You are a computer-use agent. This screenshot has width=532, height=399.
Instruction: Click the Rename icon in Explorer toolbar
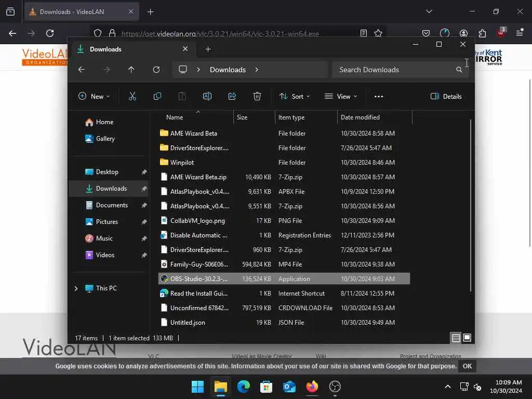[207, 96]
